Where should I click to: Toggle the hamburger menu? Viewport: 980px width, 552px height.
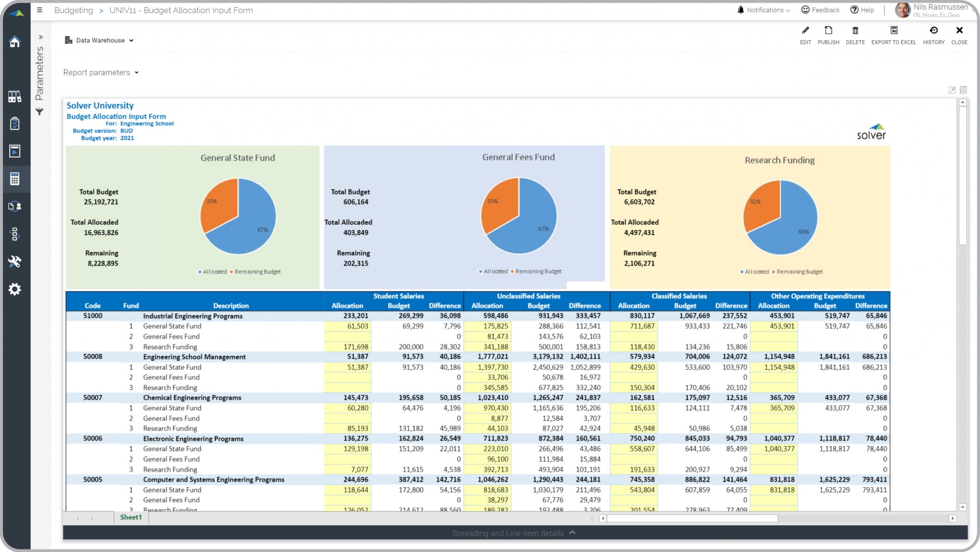[x=39, y=10]
